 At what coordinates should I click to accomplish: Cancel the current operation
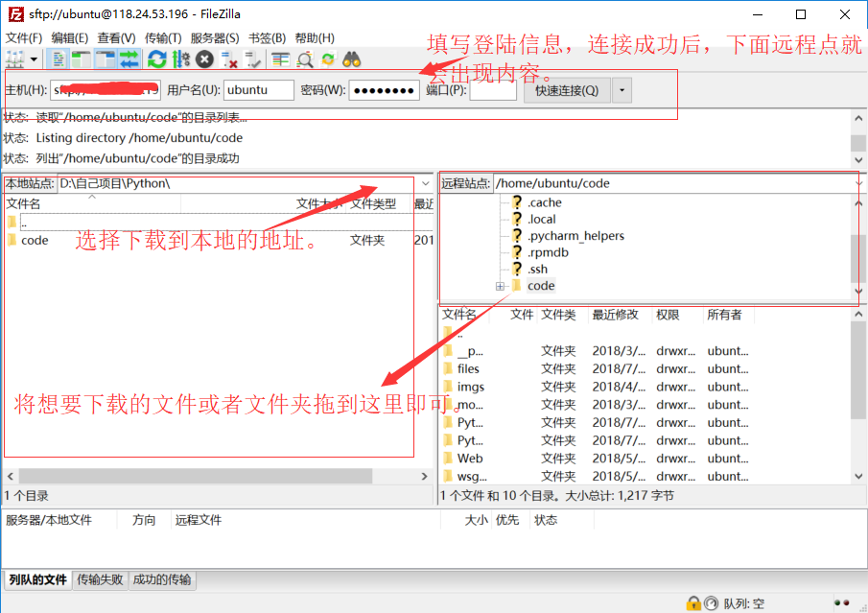pyautogui.click(x=203, y=59)
